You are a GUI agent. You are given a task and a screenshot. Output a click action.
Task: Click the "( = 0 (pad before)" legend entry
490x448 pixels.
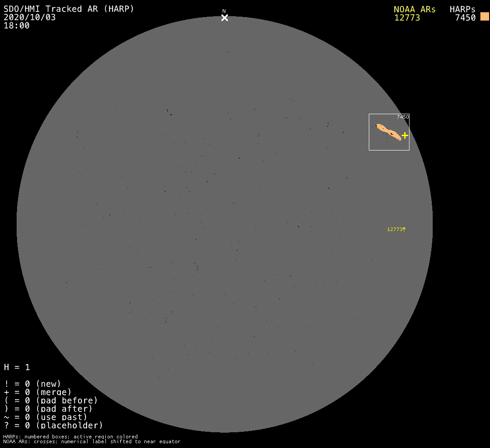[51, 400]
